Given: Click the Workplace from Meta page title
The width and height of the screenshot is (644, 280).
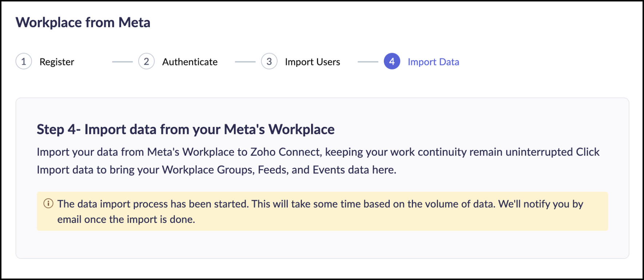Looking at the screenshot, I should click(83, 23).
